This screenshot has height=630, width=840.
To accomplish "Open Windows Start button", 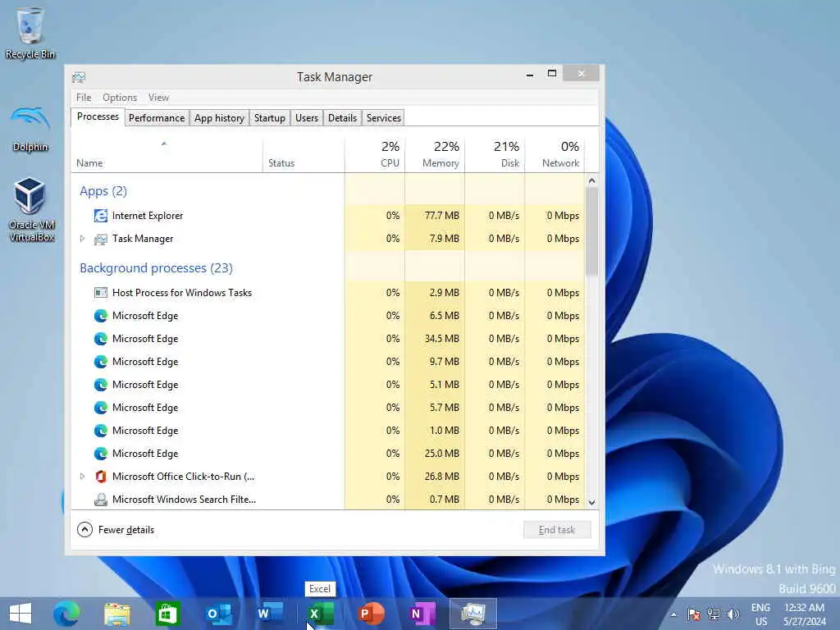I will (x=21, y=614).
